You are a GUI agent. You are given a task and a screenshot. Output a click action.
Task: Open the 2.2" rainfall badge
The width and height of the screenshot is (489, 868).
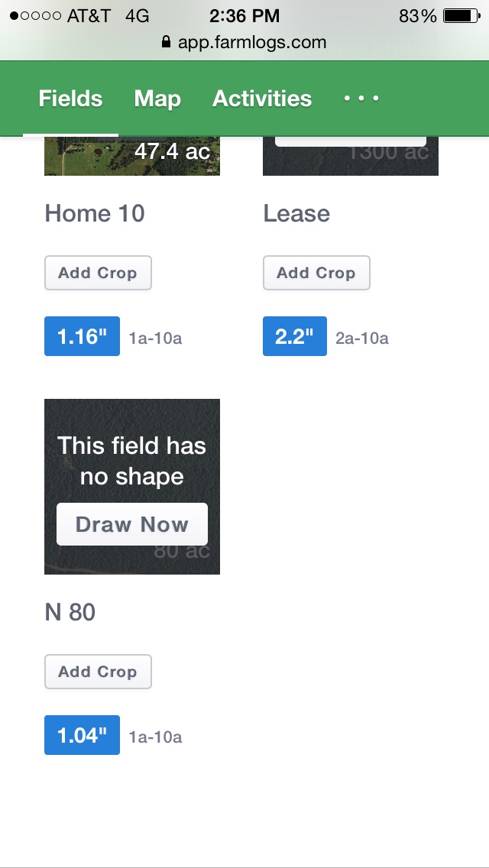coord(295,336)
